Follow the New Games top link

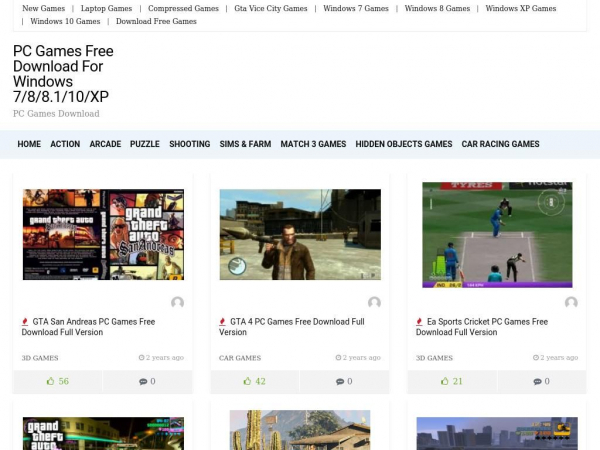(x=44, y=8)
